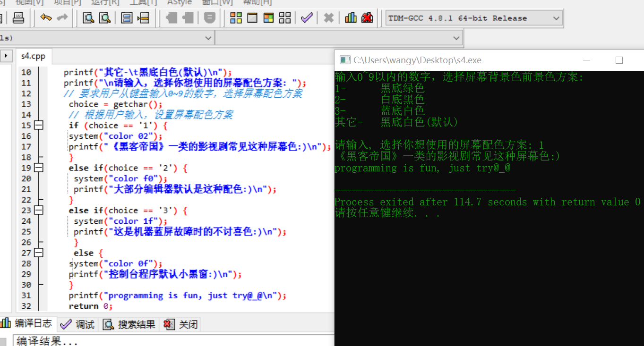Click the goto line toolbar icon

(143, 18)
